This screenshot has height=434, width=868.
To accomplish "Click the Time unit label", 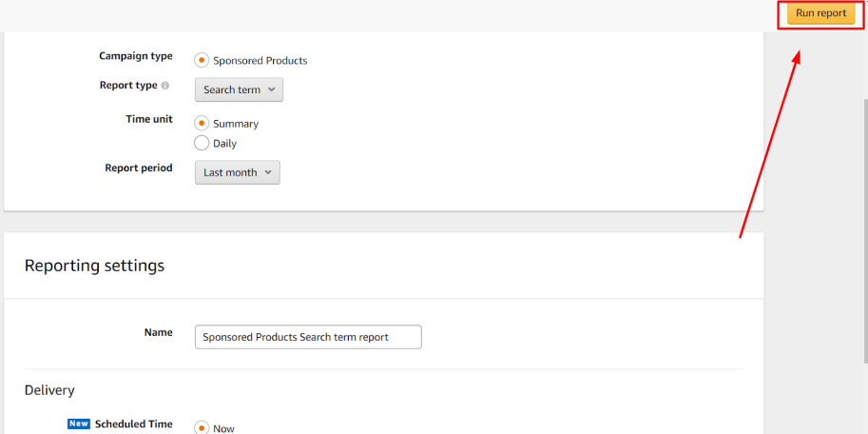I will (149, 119).
